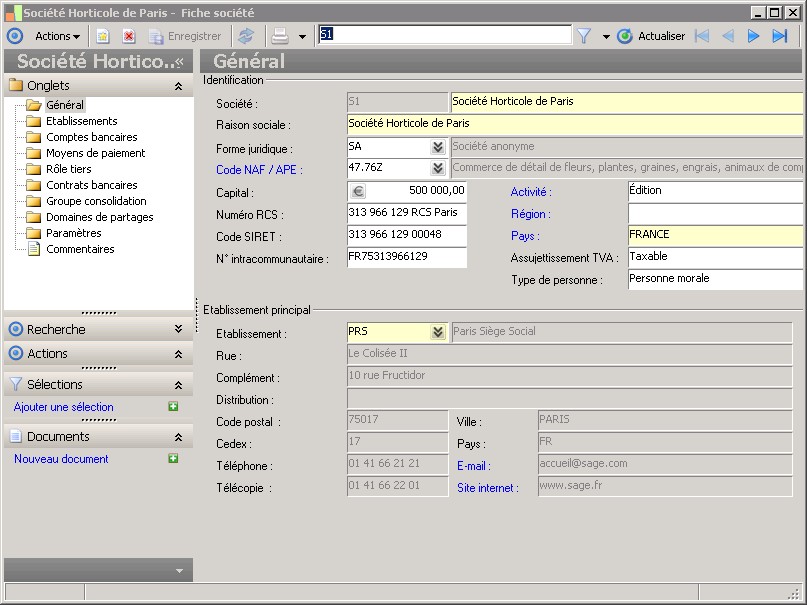This screenshot has height=605, width=807.
Task: Click the filter funnel icon beside search box
Action: [585, 36]
